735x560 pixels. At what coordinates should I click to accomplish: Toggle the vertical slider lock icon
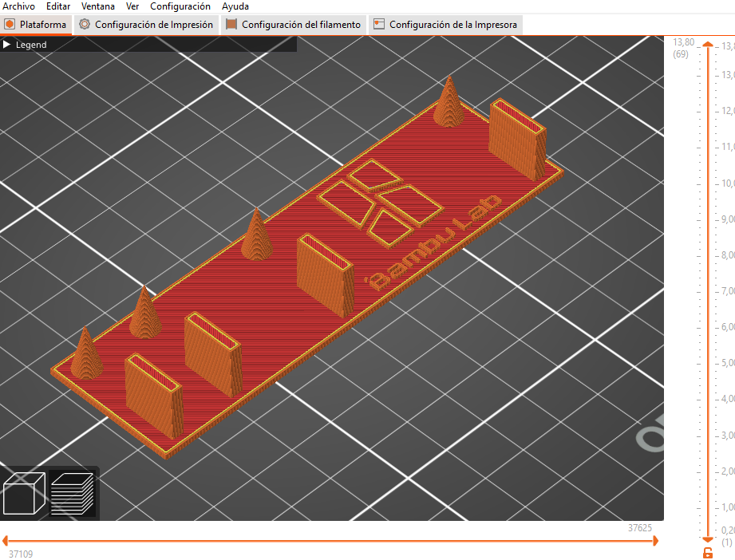coord(708,553)
